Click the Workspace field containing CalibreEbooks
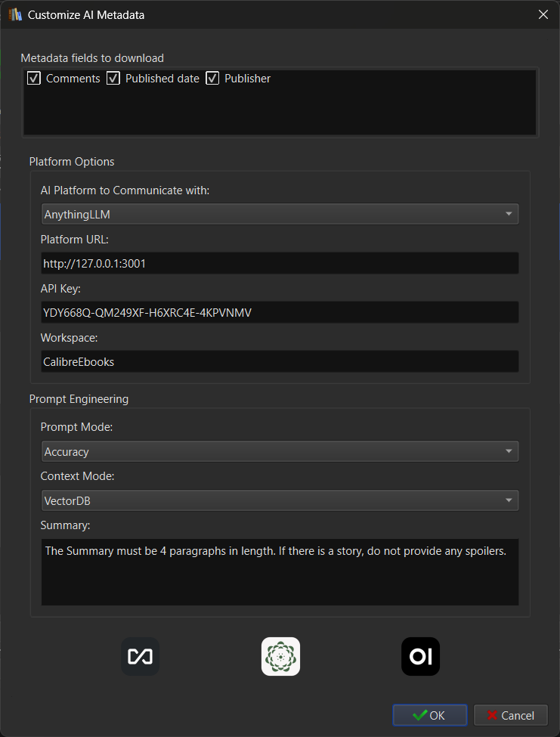This screenshot has width=560, height=737. tap(280, 361)
